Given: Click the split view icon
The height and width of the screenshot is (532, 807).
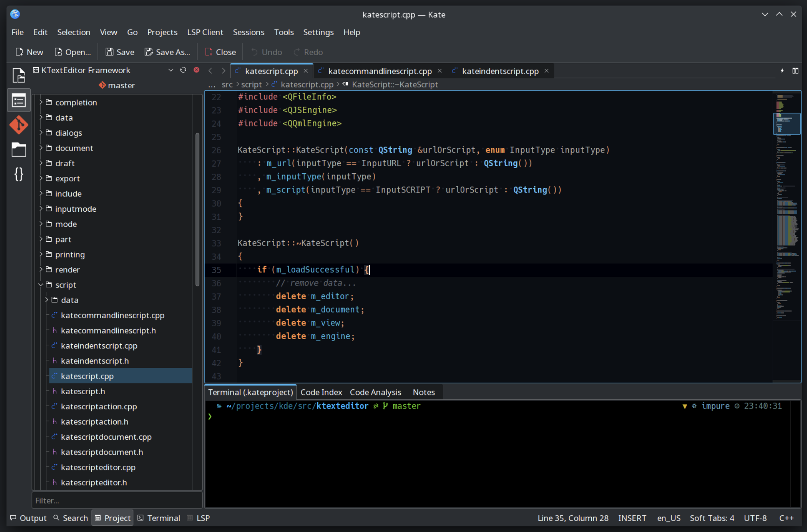Looking at the screenshot, I should point(795,71).
